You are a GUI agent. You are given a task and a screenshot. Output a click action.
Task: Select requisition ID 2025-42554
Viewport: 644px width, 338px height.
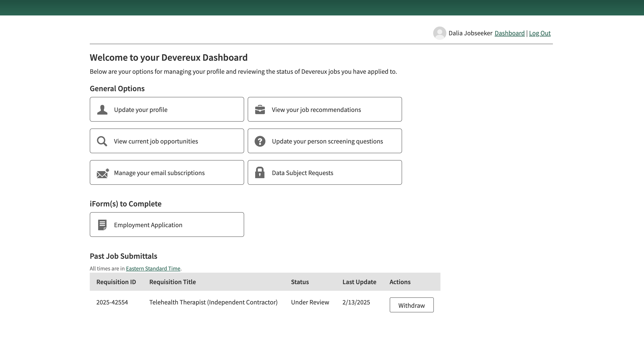point(112,302)
